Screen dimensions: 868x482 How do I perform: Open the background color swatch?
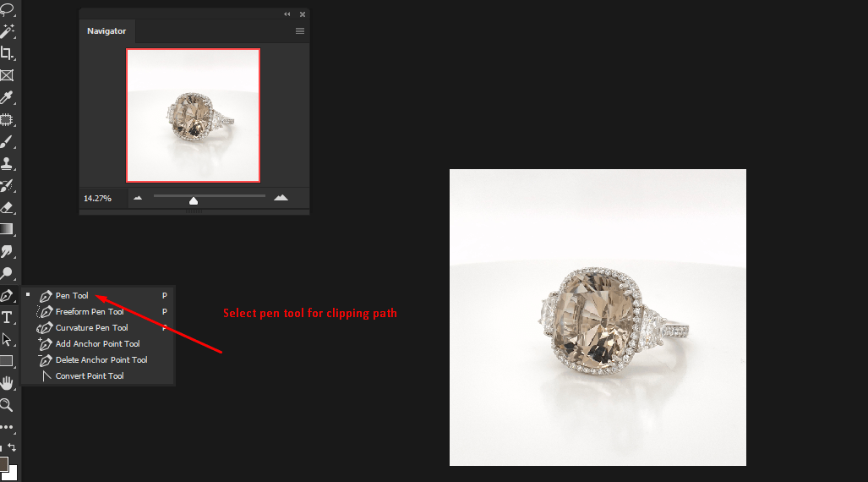tap(13, 474)
